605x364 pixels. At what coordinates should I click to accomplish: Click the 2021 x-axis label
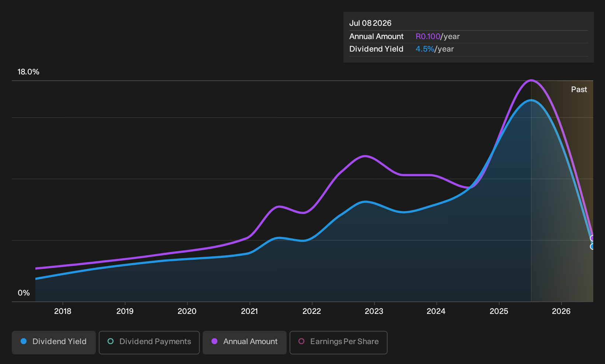(249, 311)
